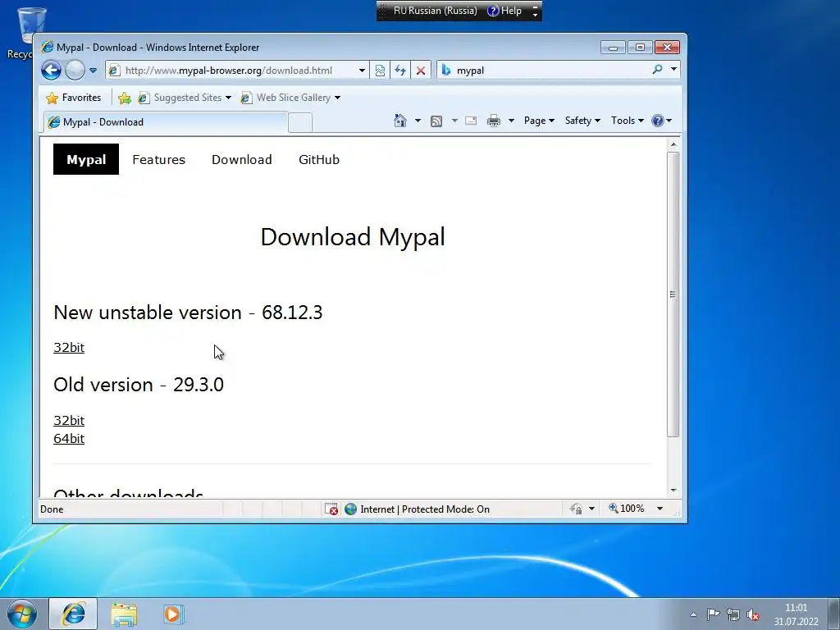
Task: Click the vertical scrollbar thumb
Action: [673, 294]
